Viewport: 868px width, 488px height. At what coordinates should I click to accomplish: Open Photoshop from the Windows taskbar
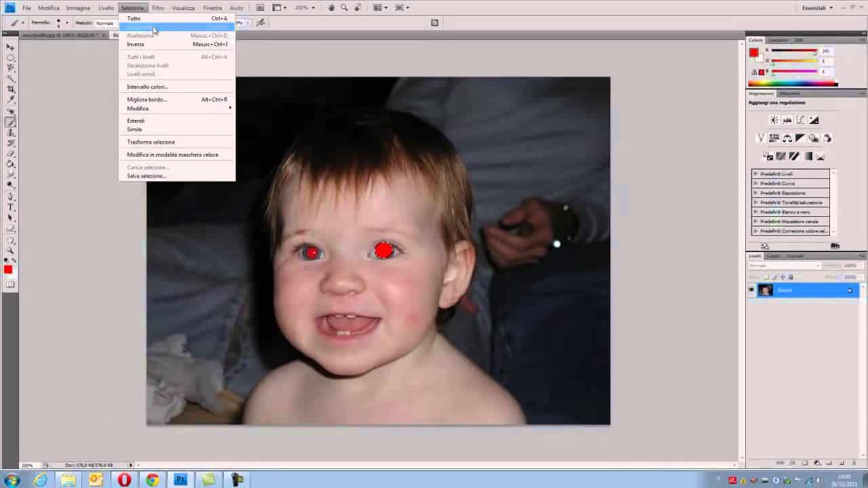180,480
